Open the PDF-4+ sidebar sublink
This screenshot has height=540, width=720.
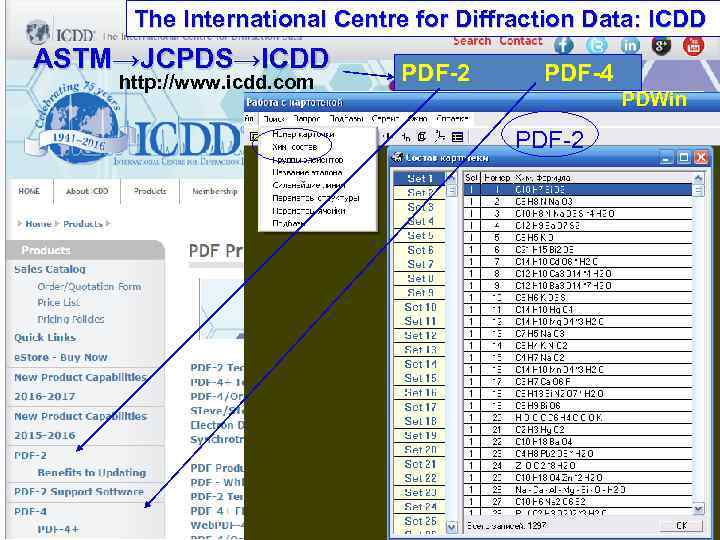[x=58, y=529]
